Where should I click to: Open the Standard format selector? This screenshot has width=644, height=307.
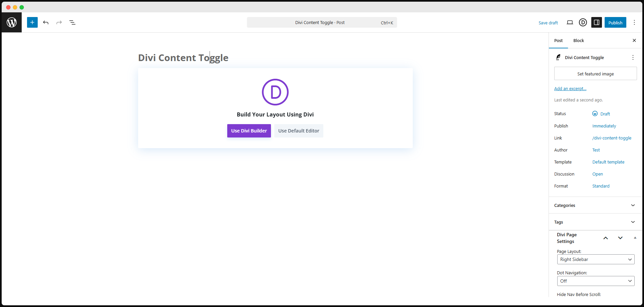(x=601, y=186)
